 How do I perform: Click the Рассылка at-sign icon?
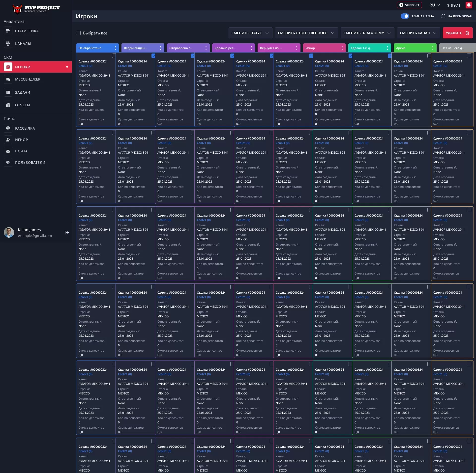click(8, 128)
